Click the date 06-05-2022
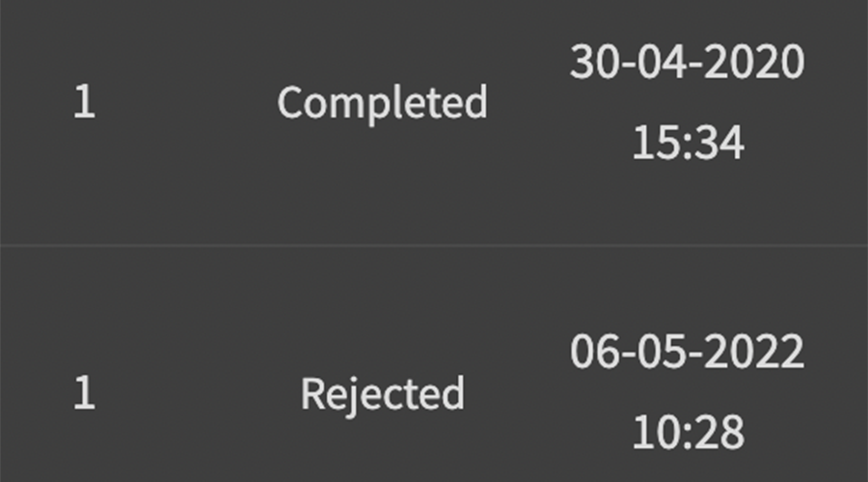The image size is (868, 482). (687, 353)
